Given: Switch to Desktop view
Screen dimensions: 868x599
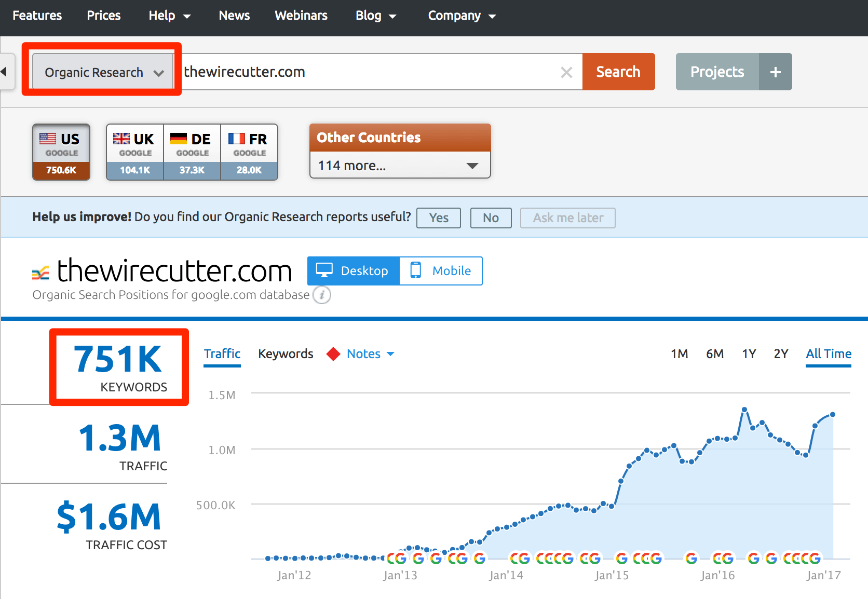Looking at the screenshot, I should [354, 271].
